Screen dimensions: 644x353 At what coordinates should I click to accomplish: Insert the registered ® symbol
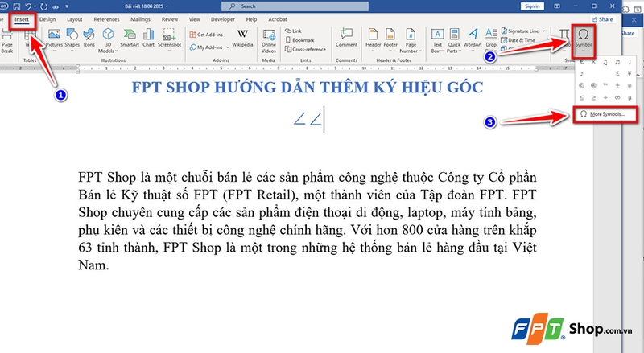coord(593,86)
